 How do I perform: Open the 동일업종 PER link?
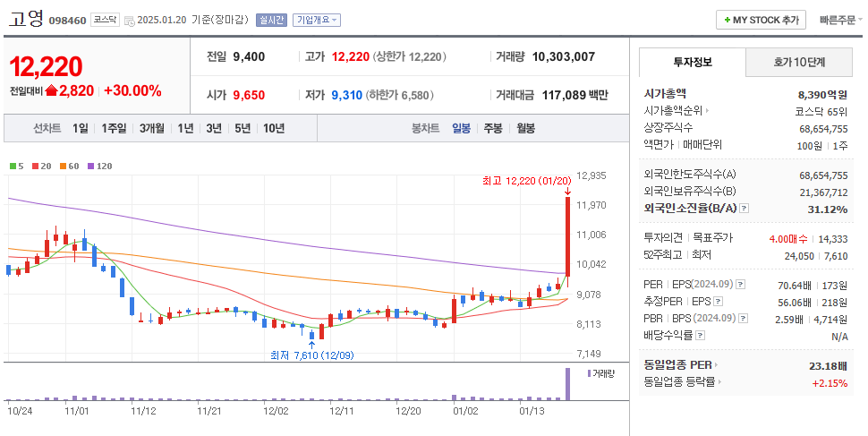click(x=677, y=365)
